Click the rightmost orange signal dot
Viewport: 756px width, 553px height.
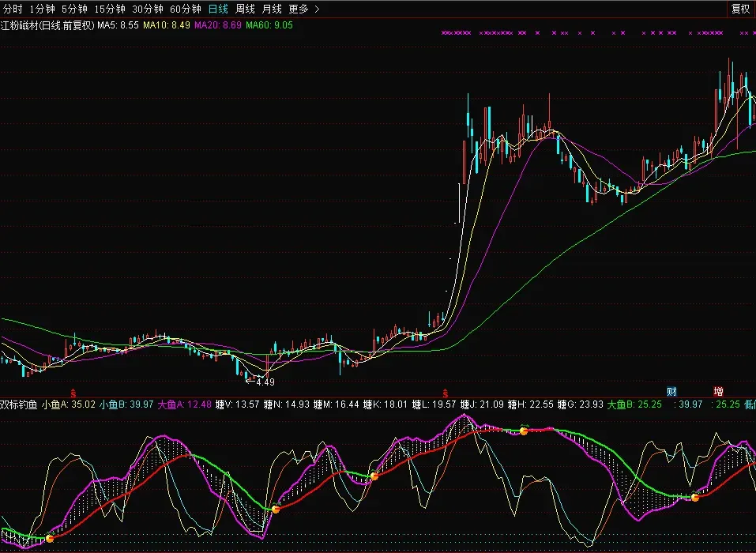click(694, 497)
